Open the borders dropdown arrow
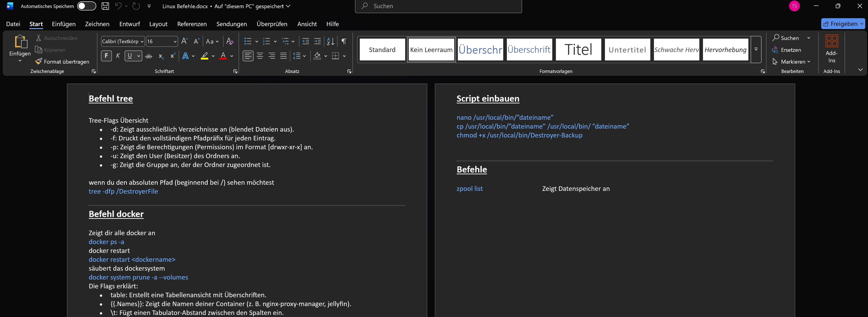 (x=344, y=56)
